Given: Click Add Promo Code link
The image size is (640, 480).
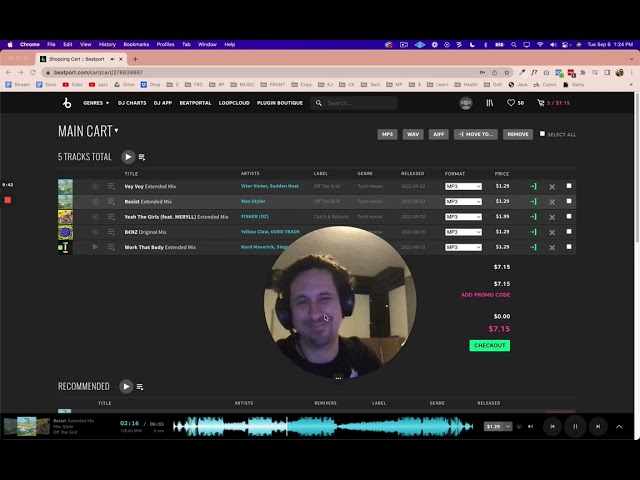Looking at the screenshot, I should coord(485,295).
